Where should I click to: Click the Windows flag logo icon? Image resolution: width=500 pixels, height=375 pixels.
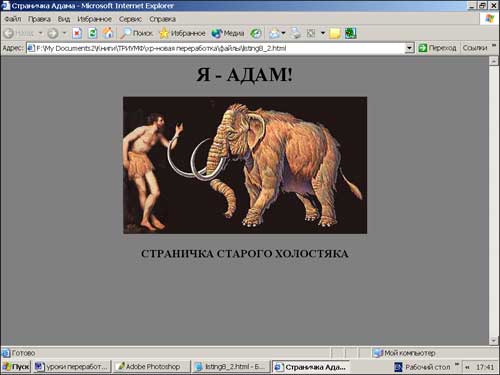tap(489, 19)
